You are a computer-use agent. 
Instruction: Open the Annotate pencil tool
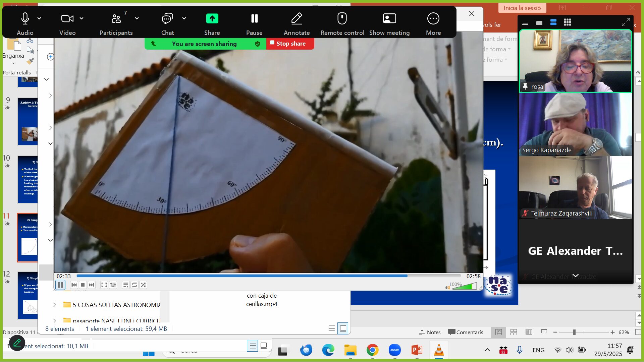click(x=297, y=18)
